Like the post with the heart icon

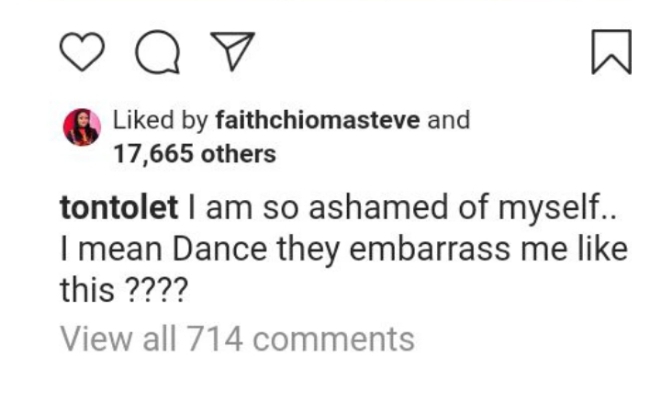tap(81, 52)
